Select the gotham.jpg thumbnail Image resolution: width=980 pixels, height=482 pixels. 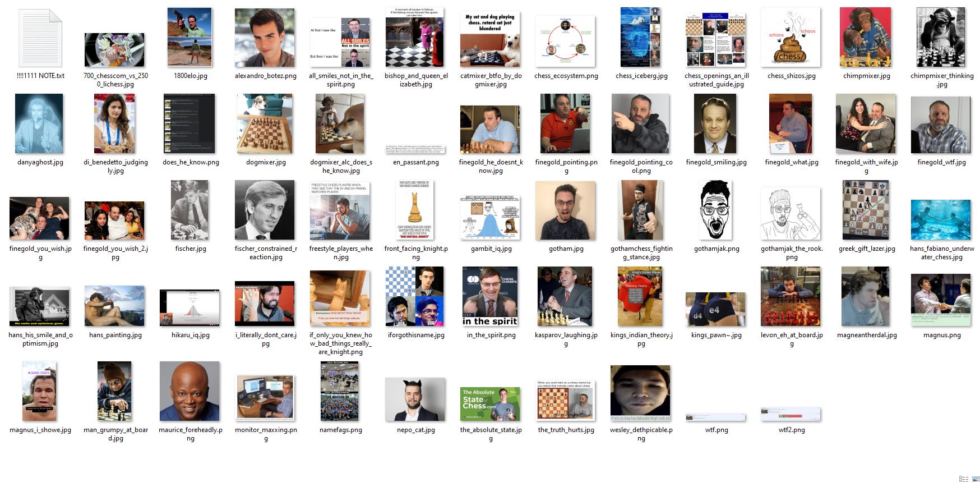pos(565,210)
